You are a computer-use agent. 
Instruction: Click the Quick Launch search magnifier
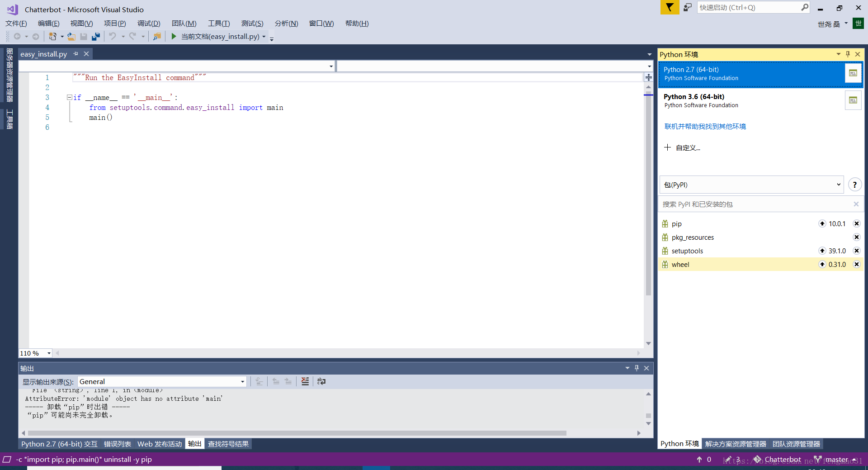[x=805, y=7]
